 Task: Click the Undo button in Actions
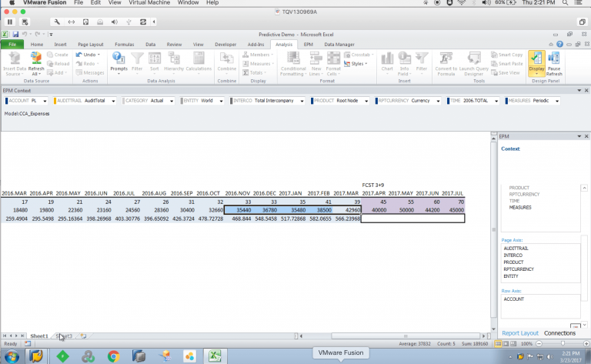coord(88,55)
